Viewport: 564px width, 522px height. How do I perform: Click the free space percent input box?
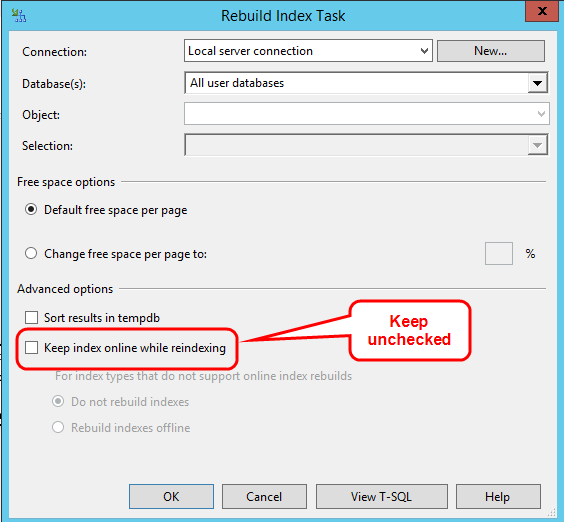click(499, 254)
